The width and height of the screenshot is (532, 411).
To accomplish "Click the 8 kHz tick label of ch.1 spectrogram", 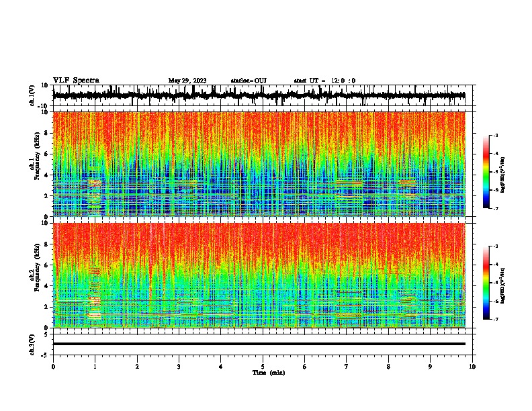I will click(x=47, y=133).
